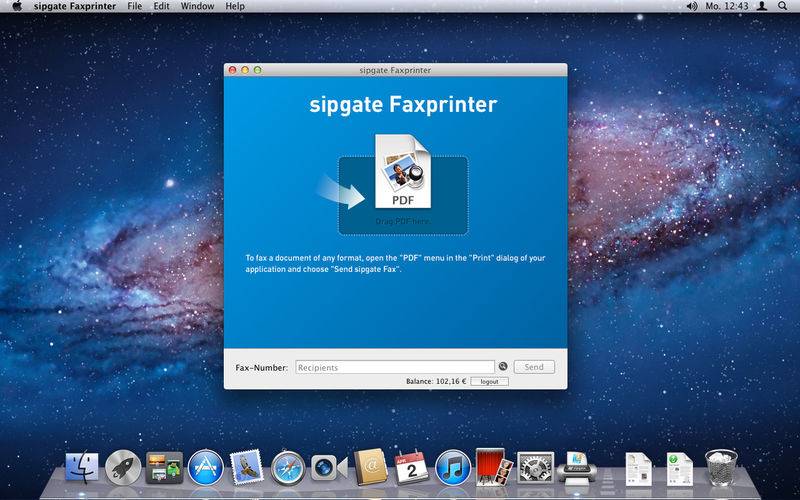Image resolution: width=800 pixels, height=500 pixels.
Task: Open System Preferences gear in dock
Action: point(535,467)
